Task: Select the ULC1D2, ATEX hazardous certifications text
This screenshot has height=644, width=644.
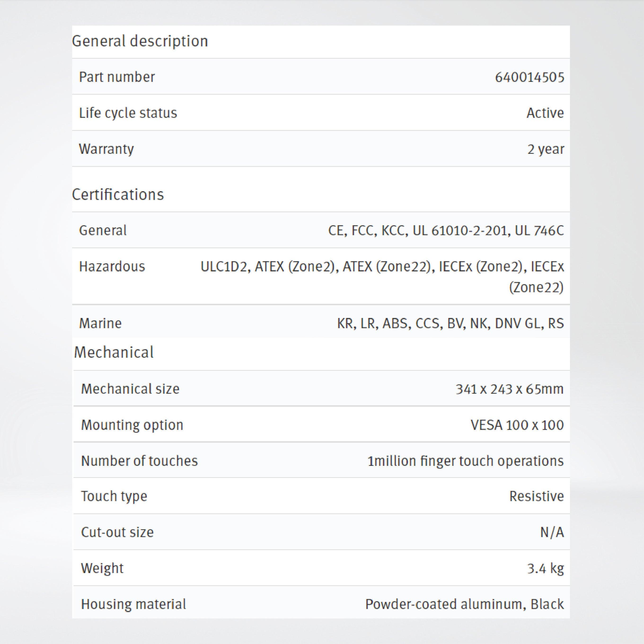Action: (382, 276)
